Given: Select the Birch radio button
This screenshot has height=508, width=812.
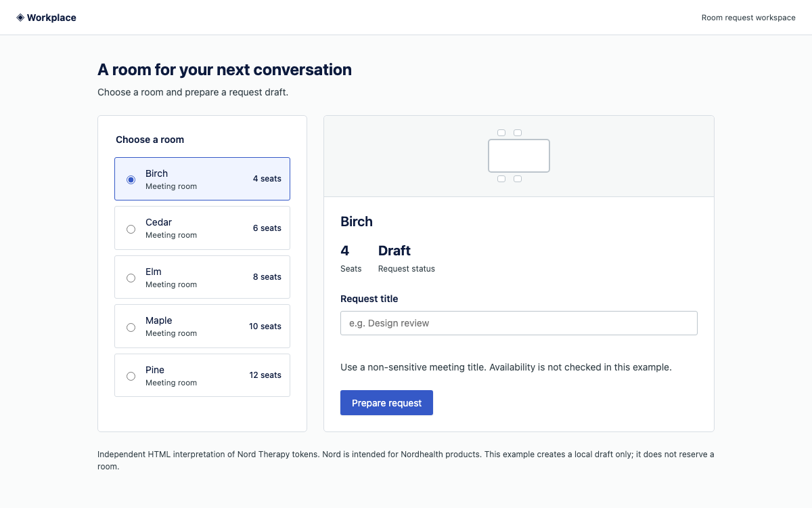Looking at the screenshot, I should 131,179.
